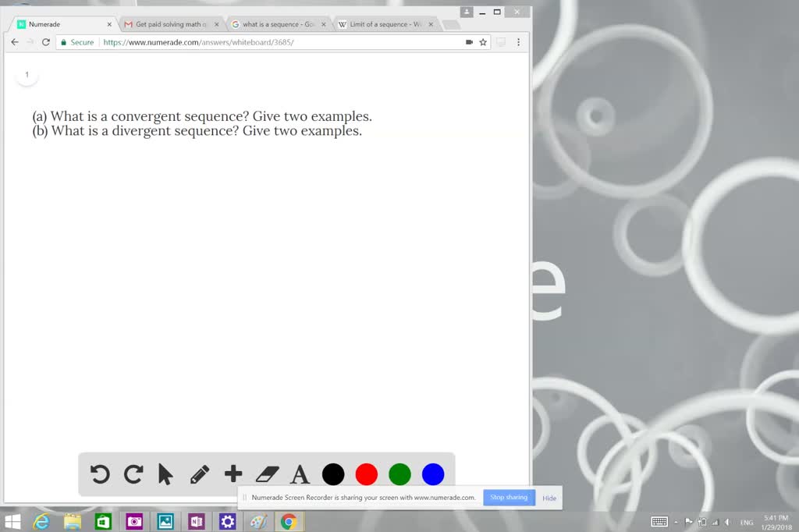799x532 pixels.
Task: Open the volume control in the system tray
Action: tap(727, 521)
